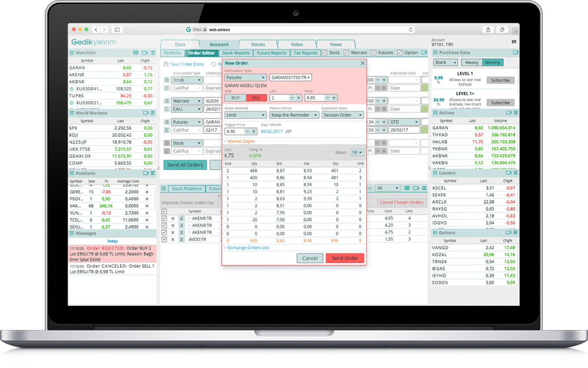Subscribe to LEVEL 1 data
This screenshot has width=588, height=368.
(x=500, y=80)
